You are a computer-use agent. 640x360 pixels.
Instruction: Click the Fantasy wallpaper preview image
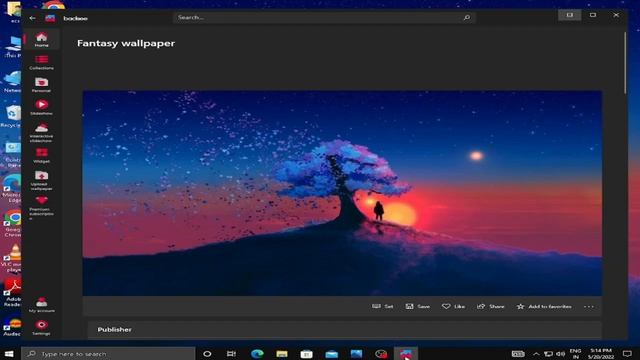click(x=342, y=193)
